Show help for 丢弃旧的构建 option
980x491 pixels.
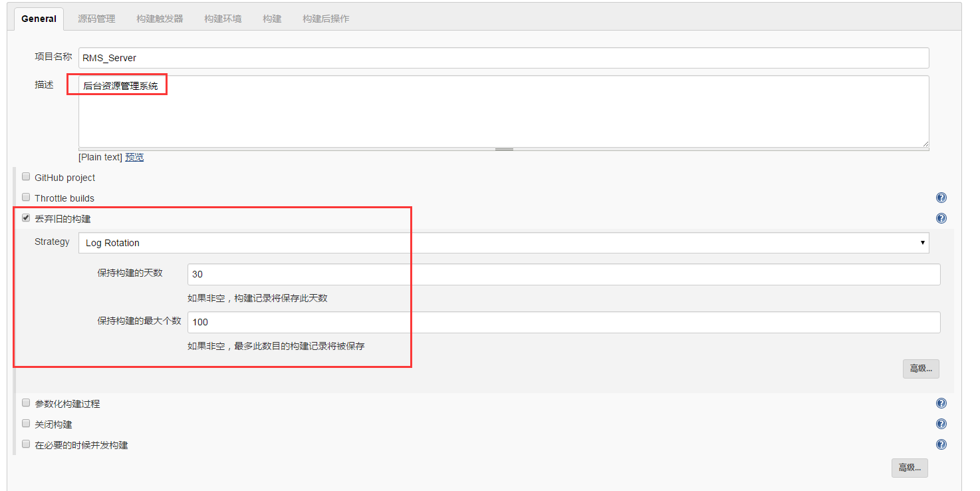(x=941, y=218)
